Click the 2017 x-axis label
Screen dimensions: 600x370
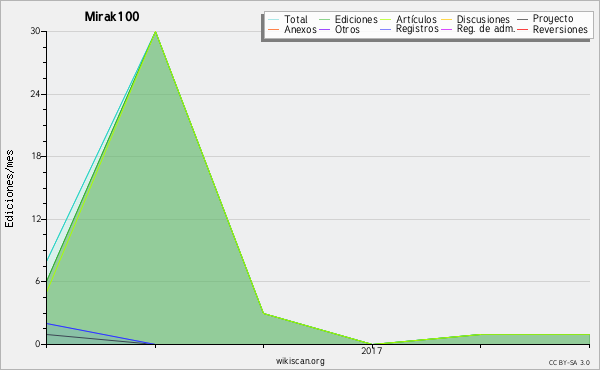click(x=372, y=350)
